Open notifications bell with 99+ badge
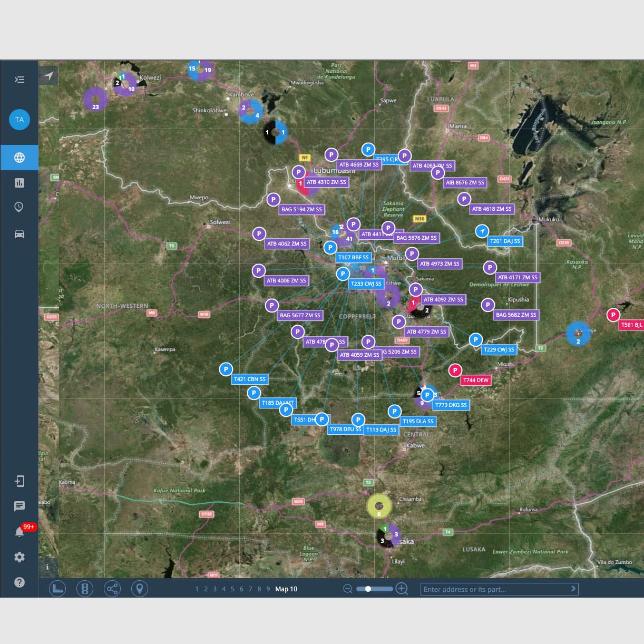The height and width of the screenshot is (644, 644). [x=19, y=532]
